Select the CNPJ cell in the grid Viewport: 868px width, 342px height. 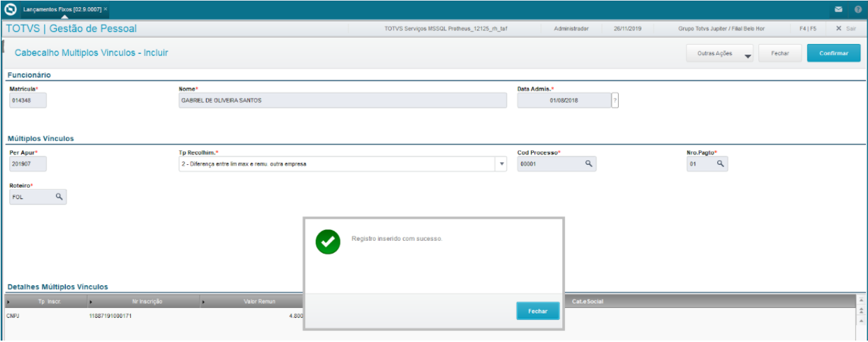13,316
